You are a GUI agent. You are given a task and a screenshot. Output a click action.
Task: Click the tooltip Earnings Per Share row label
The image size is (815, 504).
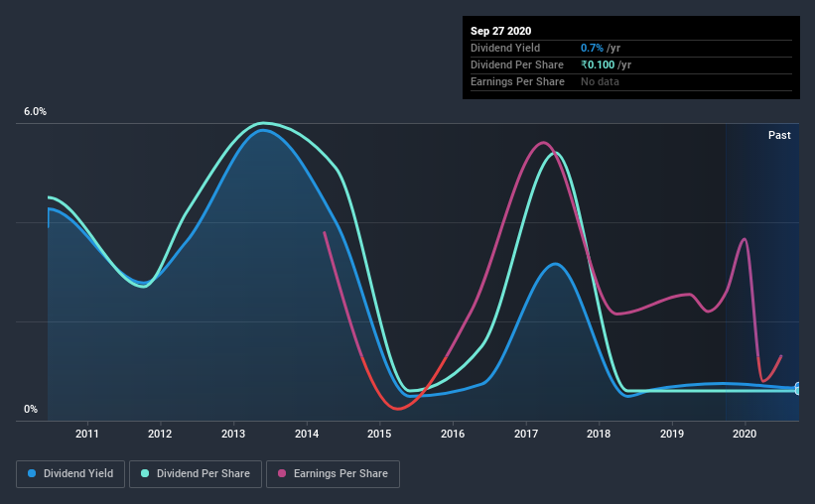click(517, 81)
